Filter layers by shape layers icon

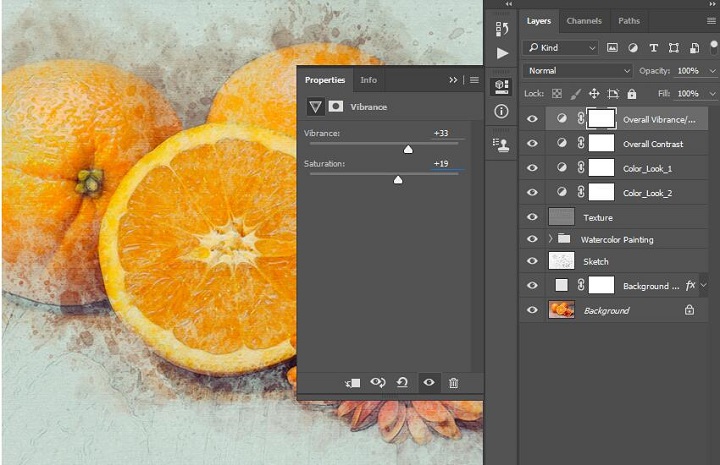point(674,48)
